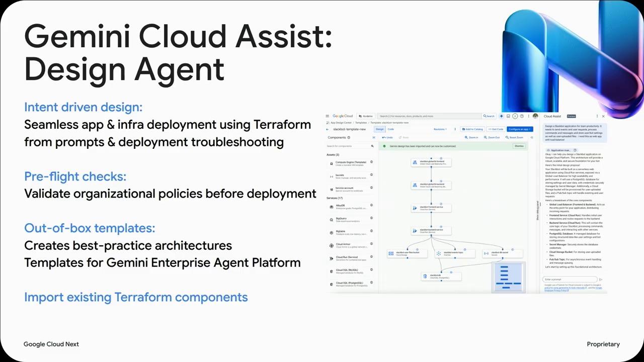The width and height of the screenshot is (644, 362).
Task: Select the slackbot-user-files-bucket node
Action: (408, 253)
